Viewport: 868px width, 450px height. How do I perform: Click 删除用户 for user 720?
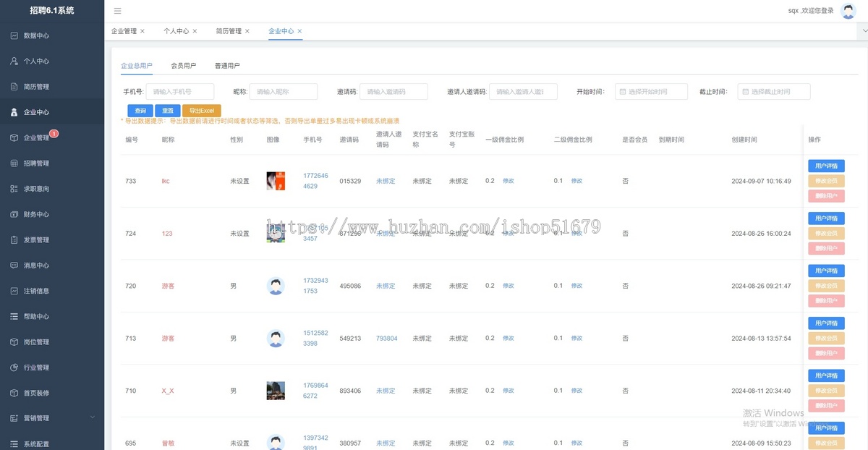[x=826, y=301]
